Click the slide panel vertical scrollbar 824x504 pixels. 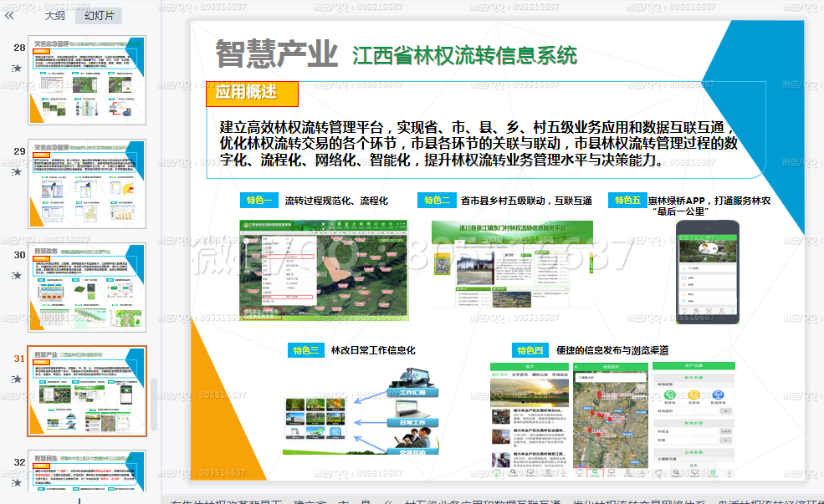[154, 405]
